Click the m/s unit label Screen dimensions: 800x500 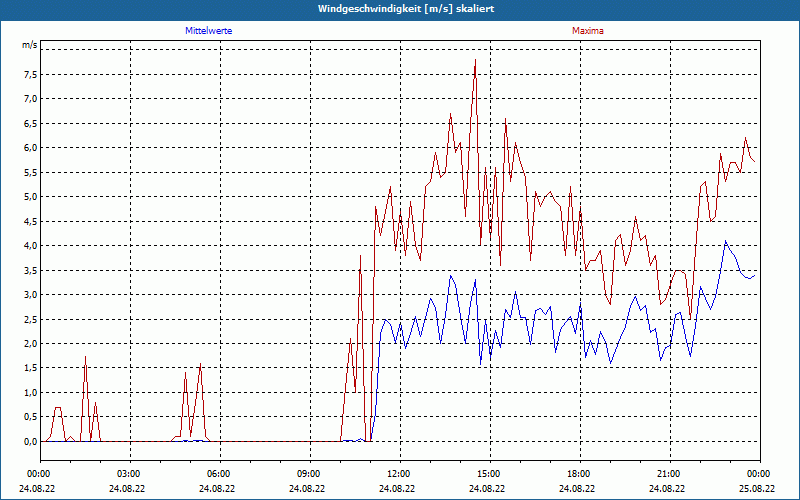30,45
